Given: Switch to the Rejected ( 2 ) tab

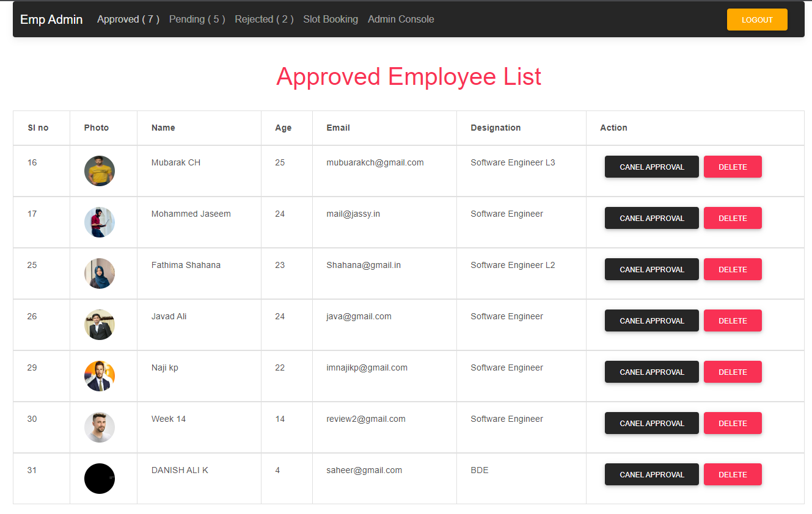Looking at the screenshot, I should [x=263, y=19].
